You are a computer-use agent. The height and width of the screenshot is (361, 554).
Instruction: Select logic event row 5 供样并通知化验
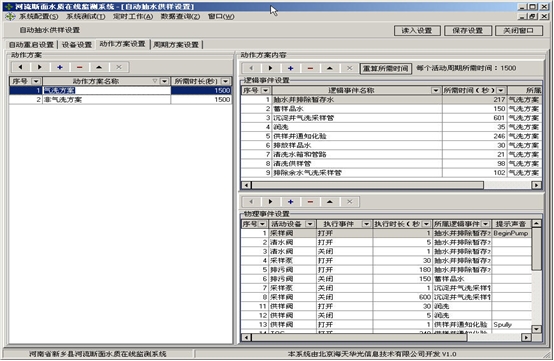tap(391, 136)
